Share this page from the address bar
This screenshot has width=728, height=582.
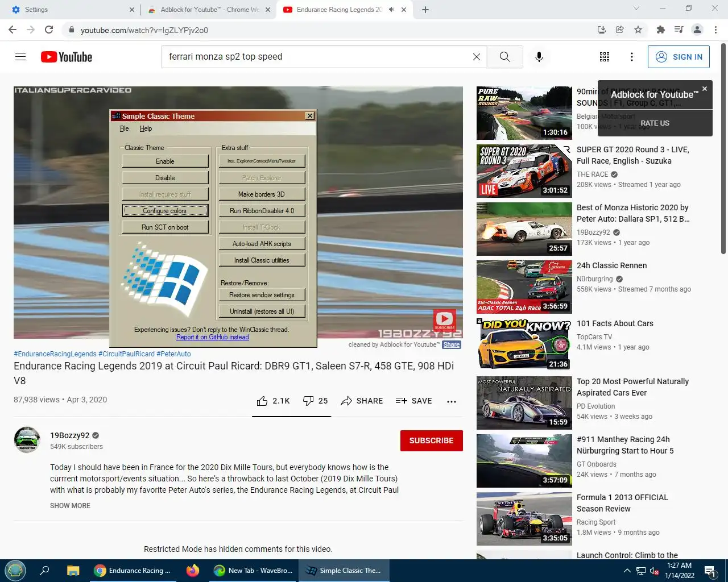click(620, 30)
